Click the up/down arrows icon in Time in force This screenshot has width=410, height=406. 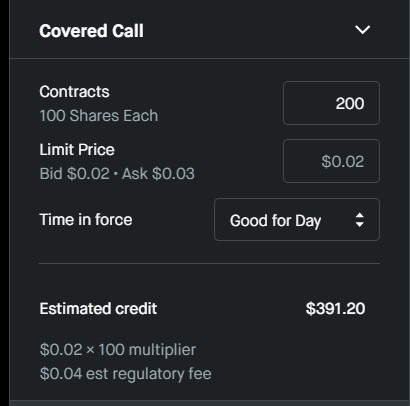[x=359, y=220]
